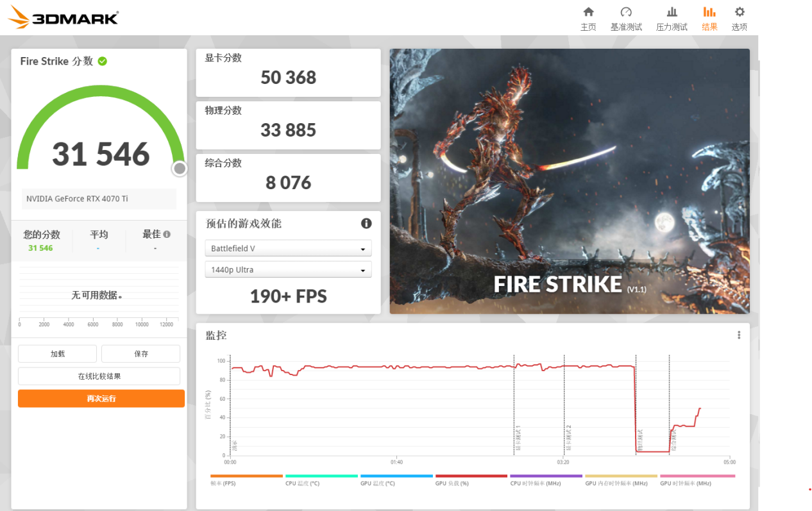Toggle the GPU 时钟频率 (MHz) pink legend
The height and width of the screenshot is (511, 812).
(x=697, y=480)
